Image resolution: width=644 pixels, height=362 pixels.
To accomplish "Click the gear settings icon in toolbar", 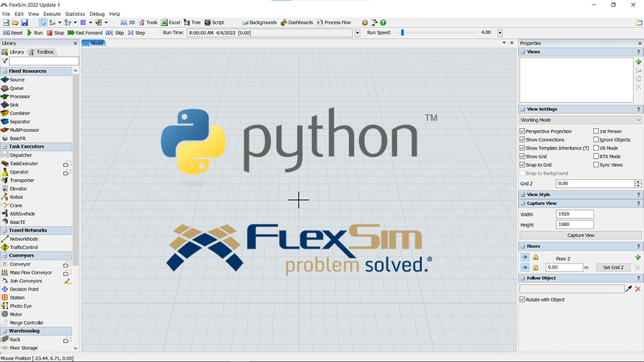I will [x=365, y=23].
